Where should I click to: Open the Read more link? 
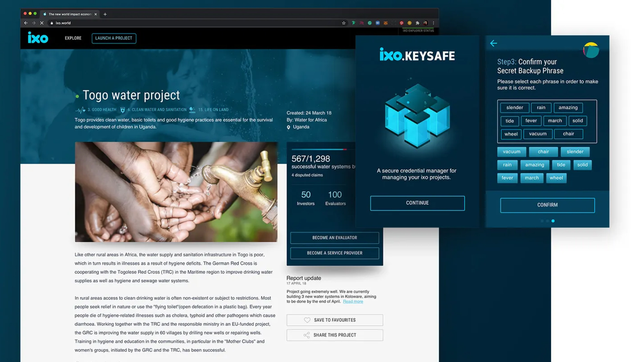(353, 302)
